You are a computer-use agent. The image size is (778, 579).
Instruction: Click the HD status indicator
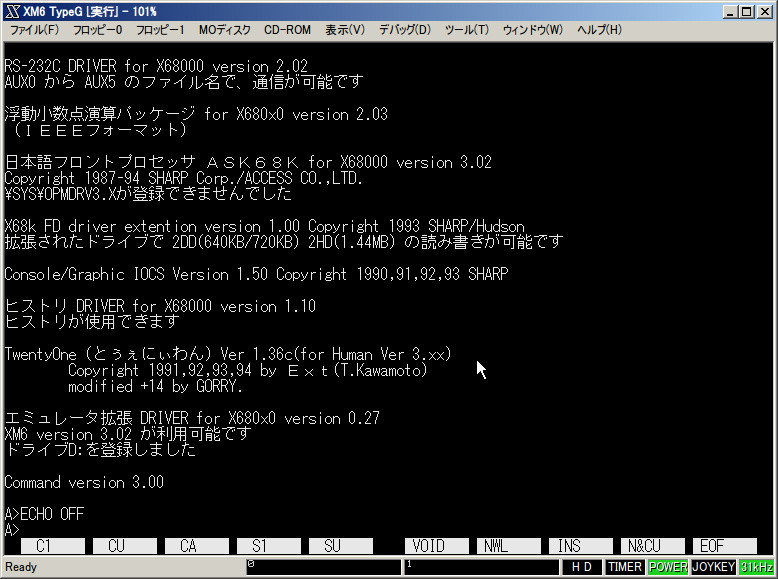coord(582,567)
